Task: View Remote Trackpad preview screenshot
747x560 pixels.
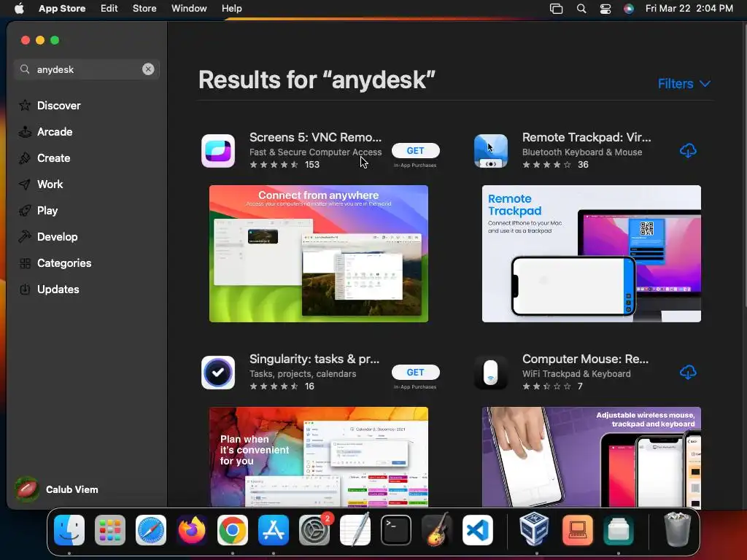Action: [x=591, y=254]
